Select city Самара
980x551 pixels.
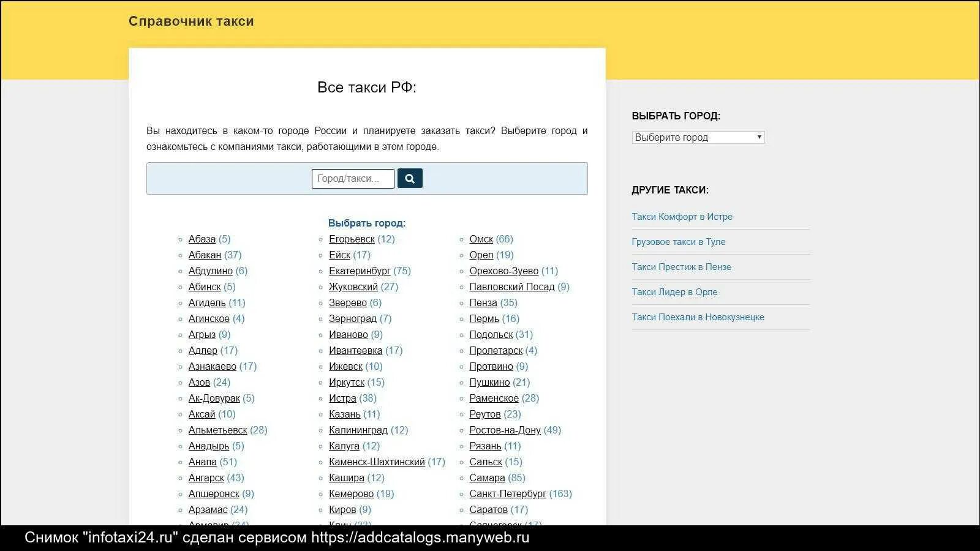coord(488,478)
